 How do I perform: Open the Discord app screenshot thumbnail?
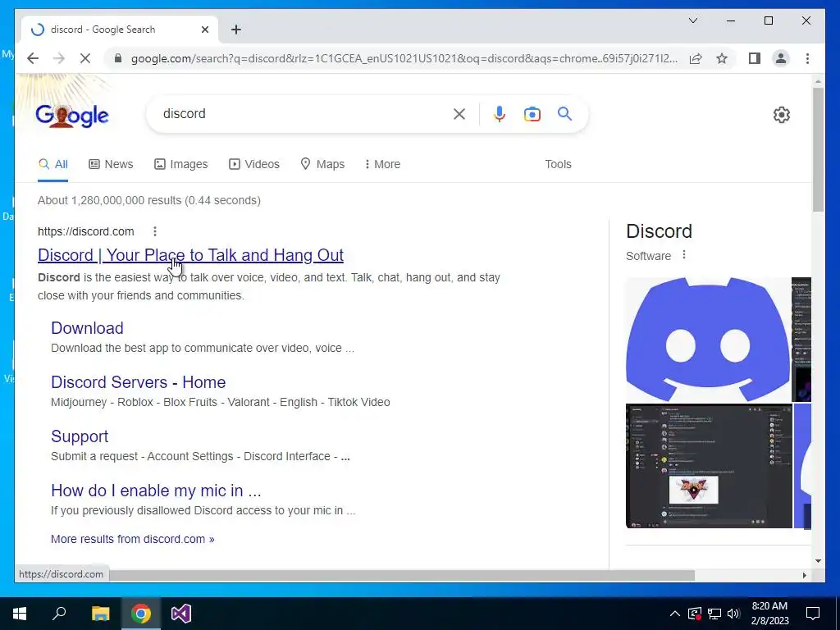[709, 466]
